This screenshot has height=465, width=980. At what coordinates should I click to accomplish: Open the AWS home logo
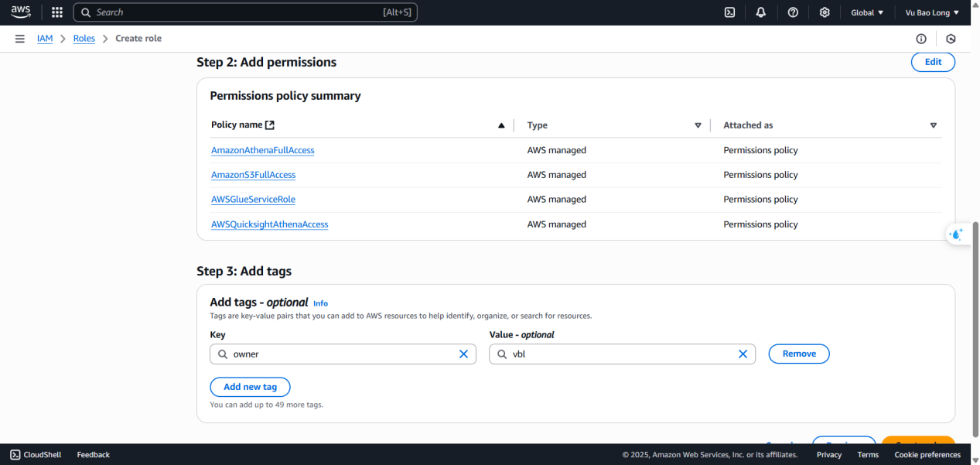pyautogui.click(x=20, y=12)
